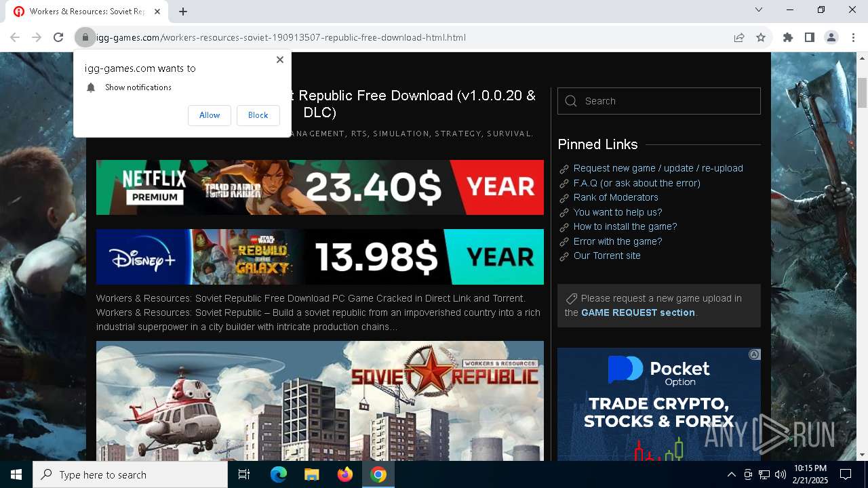Open Our Torrent site link
This screenshot has height=488, width=868.
coord(607,256)
